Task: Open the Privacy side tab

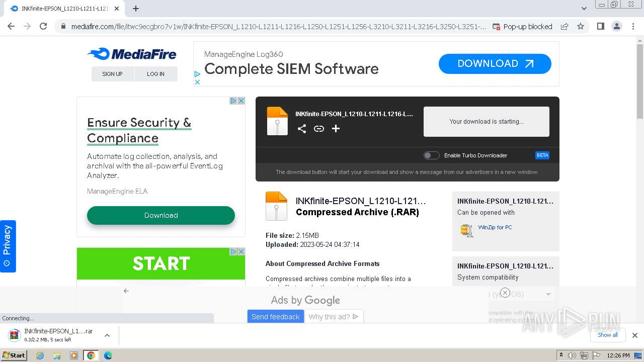Action: click(8, 246)
